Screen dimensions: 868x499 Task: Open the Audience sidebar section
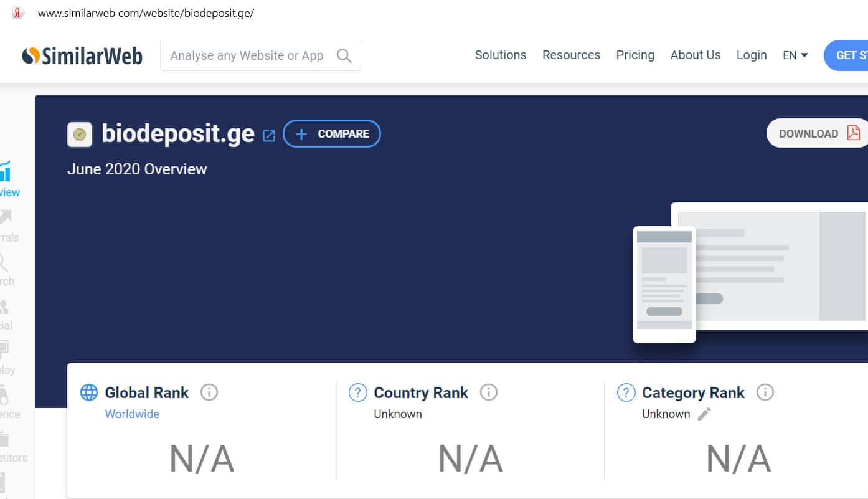(9, 402)
